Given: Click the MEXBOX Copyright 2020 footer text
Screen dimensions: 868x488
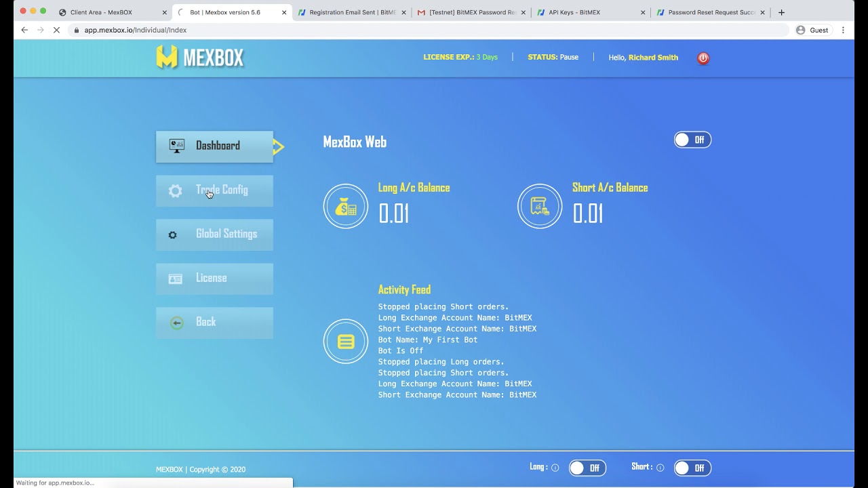Looking at the screenshot, I should click(x=201, y=469).
